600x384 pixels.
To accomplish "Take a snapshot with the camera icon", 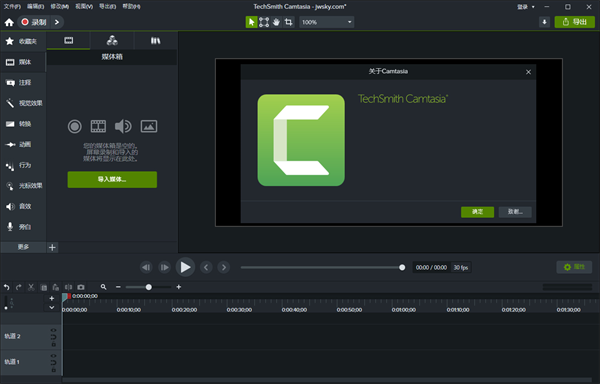I will tap(81, 287).
